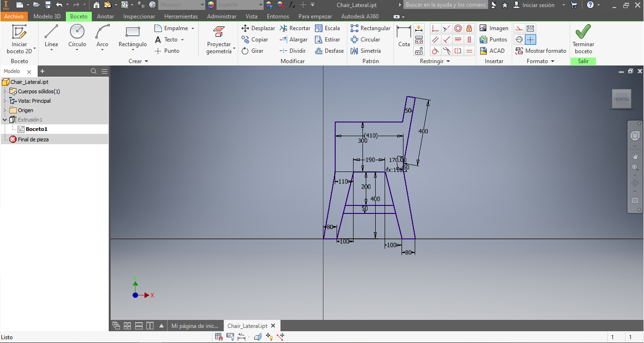644x343 pixels.
Task: Click the Desplazar move tool
Action: coord(258,28)
